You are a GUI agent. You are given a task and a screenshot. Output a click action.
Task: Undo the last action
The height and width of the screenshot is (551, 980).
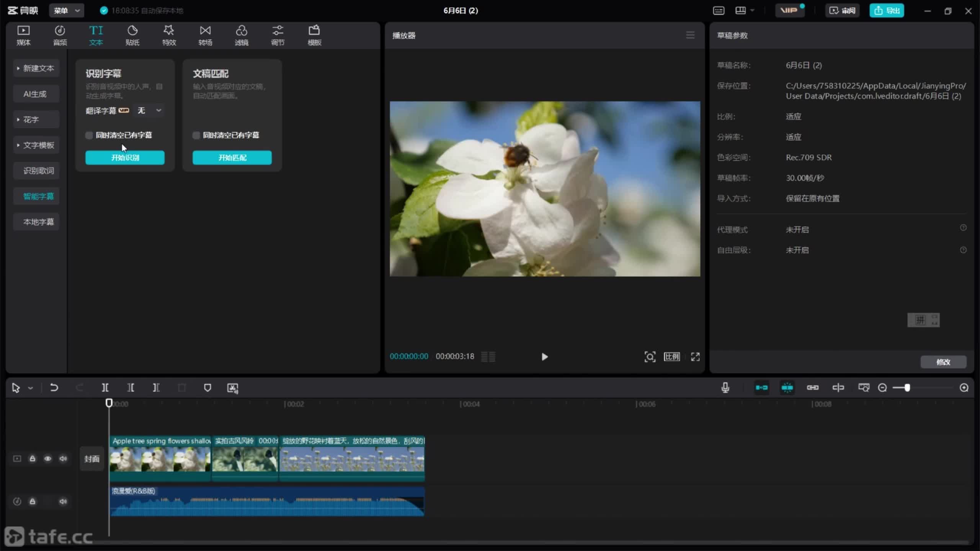click(x=54, y=388)
